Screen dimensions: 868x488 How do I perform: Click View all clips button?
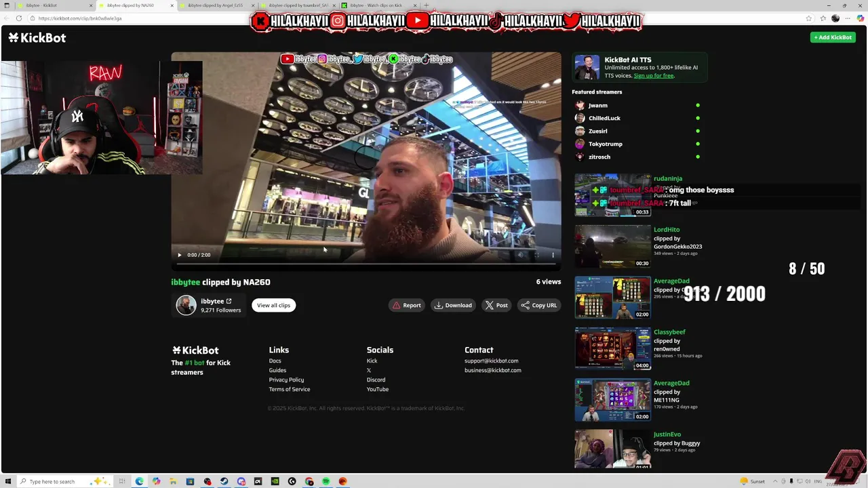pos(273,305)
